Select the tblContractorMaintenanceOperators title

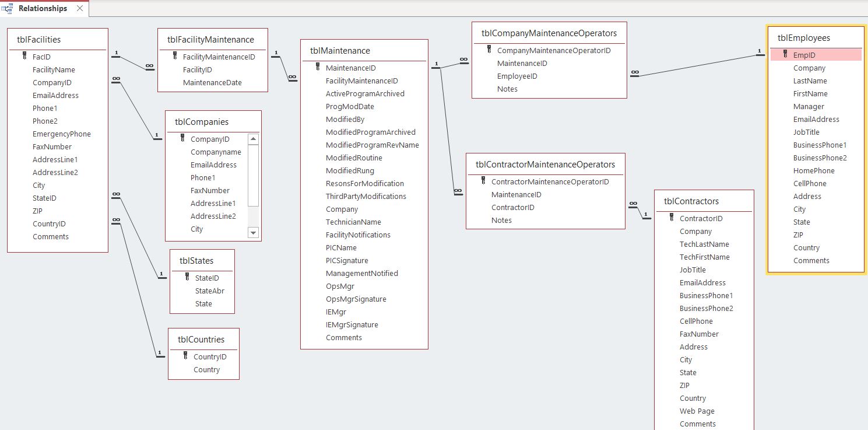(x=546, y=165)
